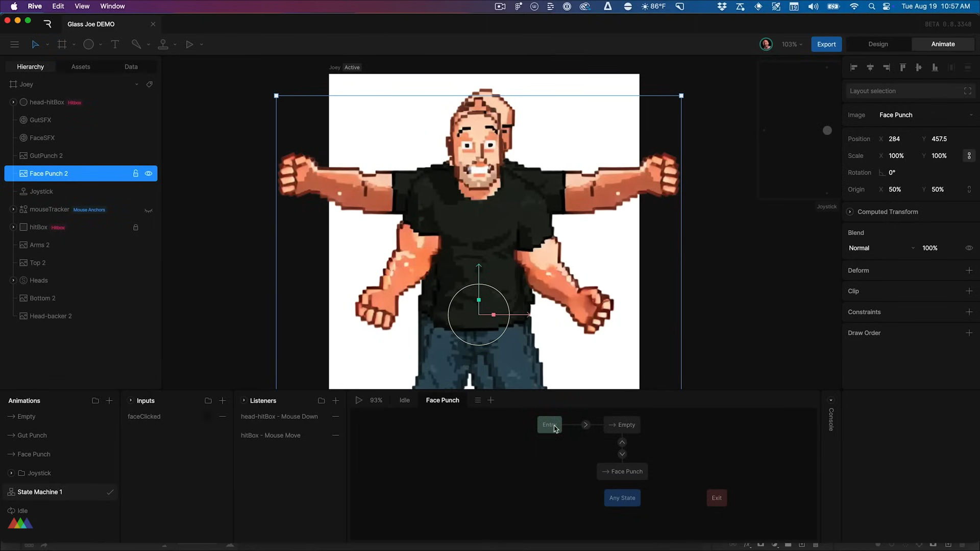Switch to the Design mode tab
The height and width of the screenshot is (551, 980).
tap(878, 44)
